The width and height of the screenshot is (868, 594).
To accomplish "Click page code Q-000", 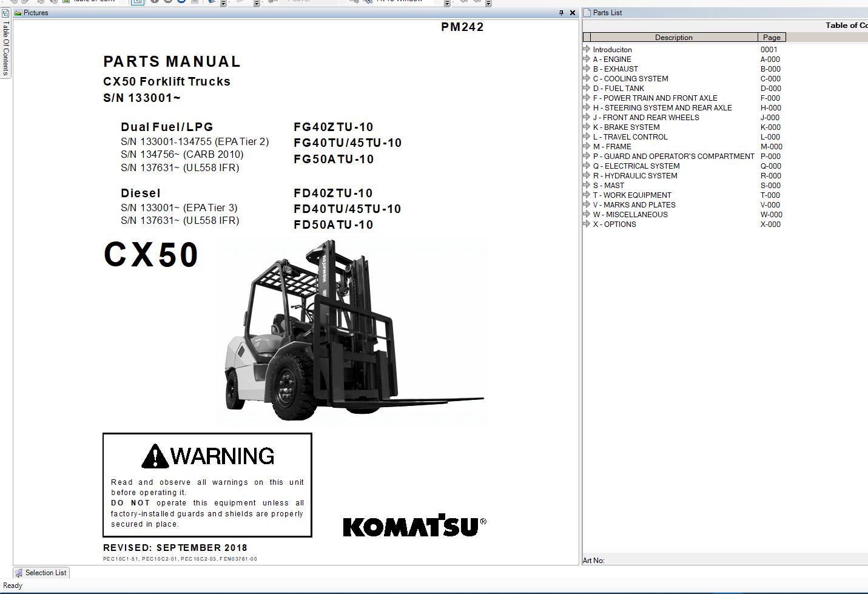I will click(771, 166).
